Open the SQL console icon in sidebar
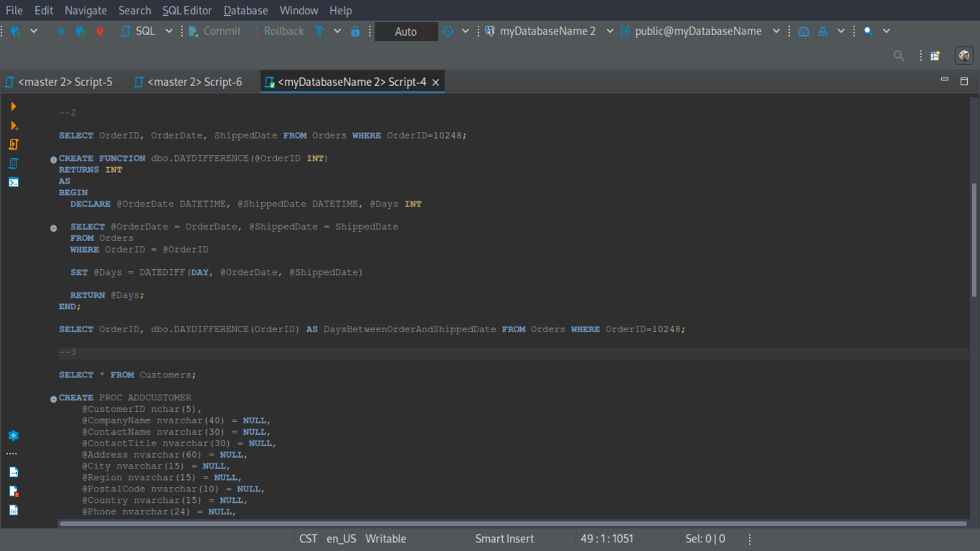Image resolution: width=980 pixels, height=551 pixels. [x=14, y=182]
